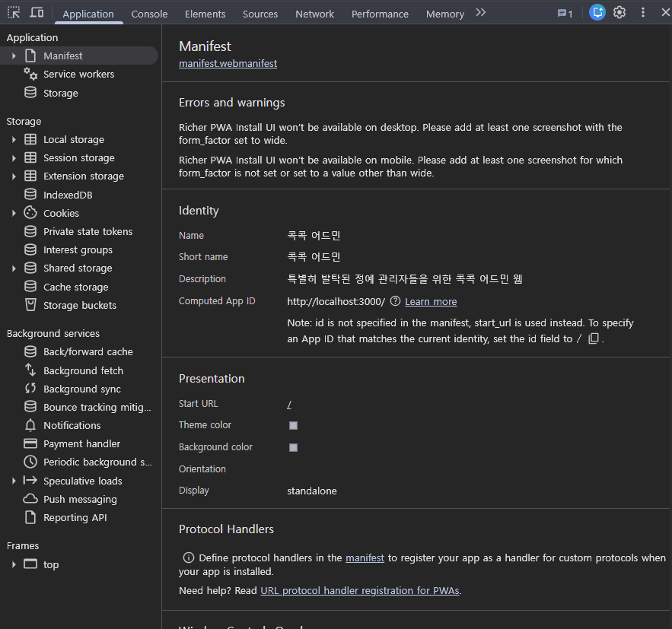The image size is (672, 629).
Task: Click the Extension storage table icon
Action: (x=30, y=176)
